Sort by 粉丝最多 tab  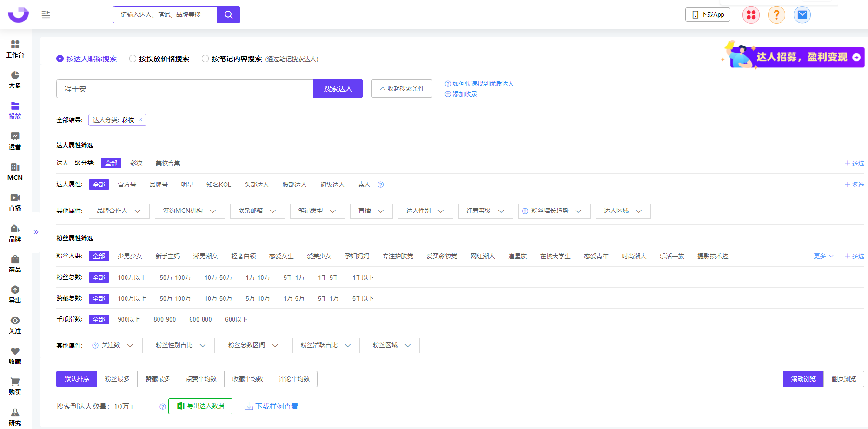coord(117,379)
